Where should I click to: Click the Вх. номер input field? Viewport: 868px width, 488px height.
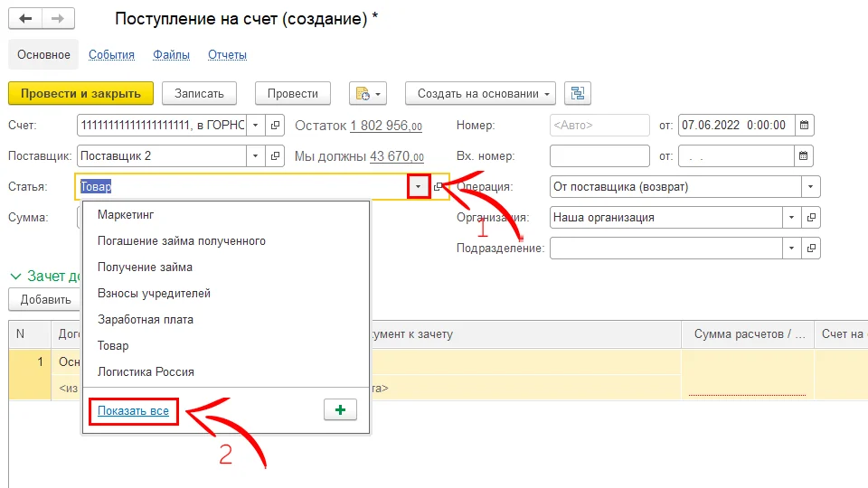[x=599, y=156]
